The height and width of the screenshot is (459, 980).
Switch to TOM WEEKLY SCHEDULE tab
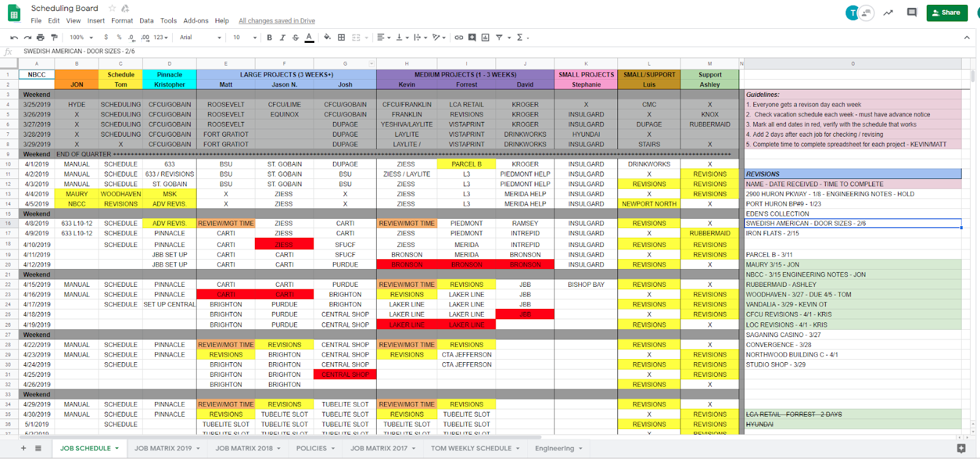click(475, 449)
